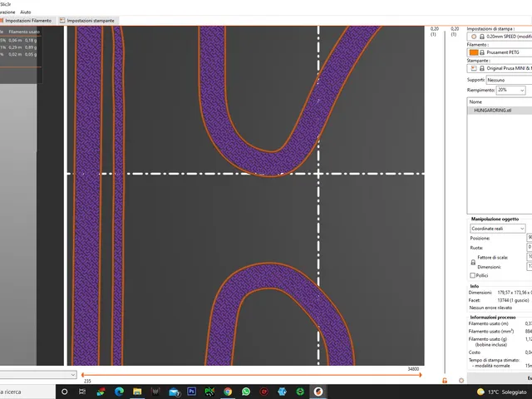Click the printer icon on Impostazioni stampante tab
The height and width of the screenshot is (399, 532).
click(62, 21)
